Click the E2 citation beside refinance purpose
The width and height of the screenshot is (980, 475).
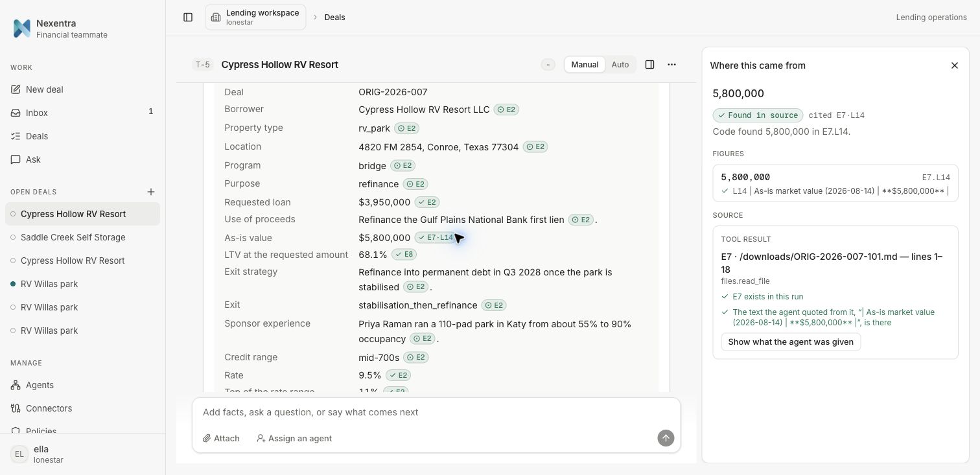(x=415, y=184)
